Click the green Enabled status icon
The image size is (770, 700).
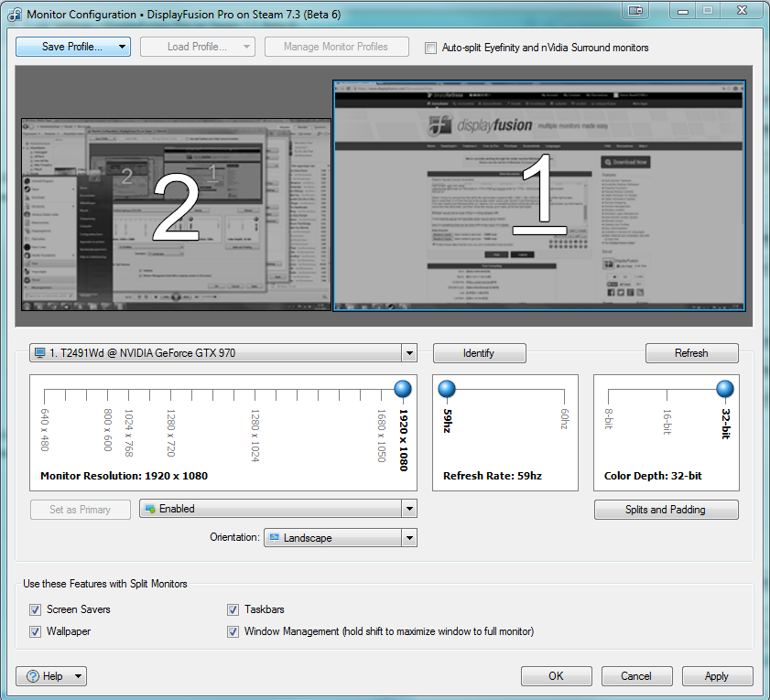149,509
